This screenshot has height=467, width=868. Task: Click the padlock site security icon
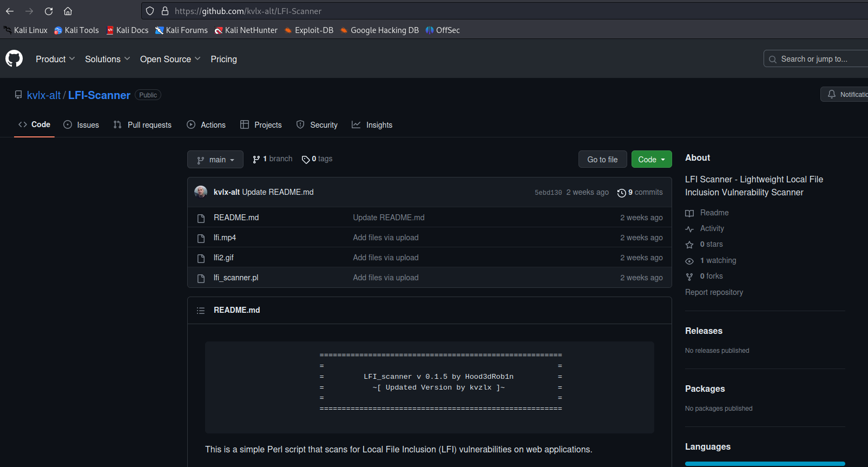165,11
